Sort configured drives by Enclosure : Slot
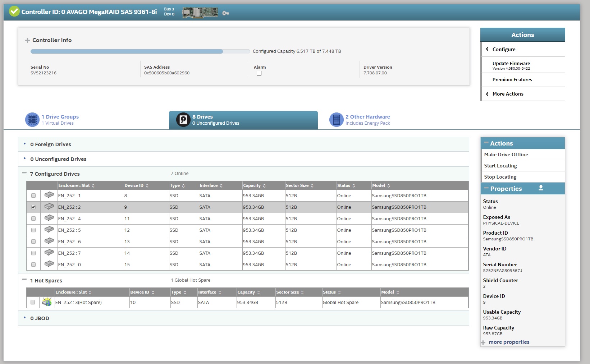This screenshot has width=590, height=364. pos(93,186)
